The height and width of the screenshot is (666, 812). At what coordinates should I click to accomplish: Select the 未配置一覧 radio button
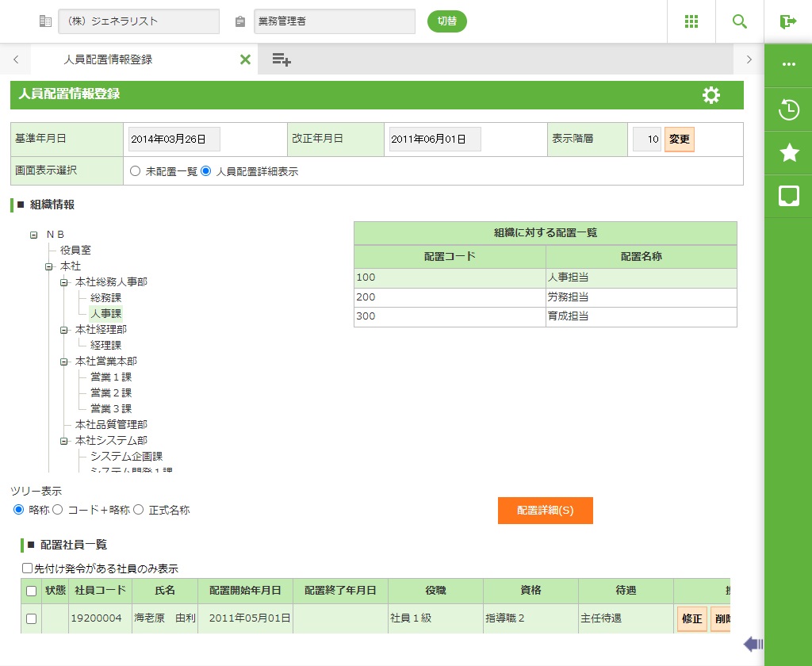(x=135, y=171)
